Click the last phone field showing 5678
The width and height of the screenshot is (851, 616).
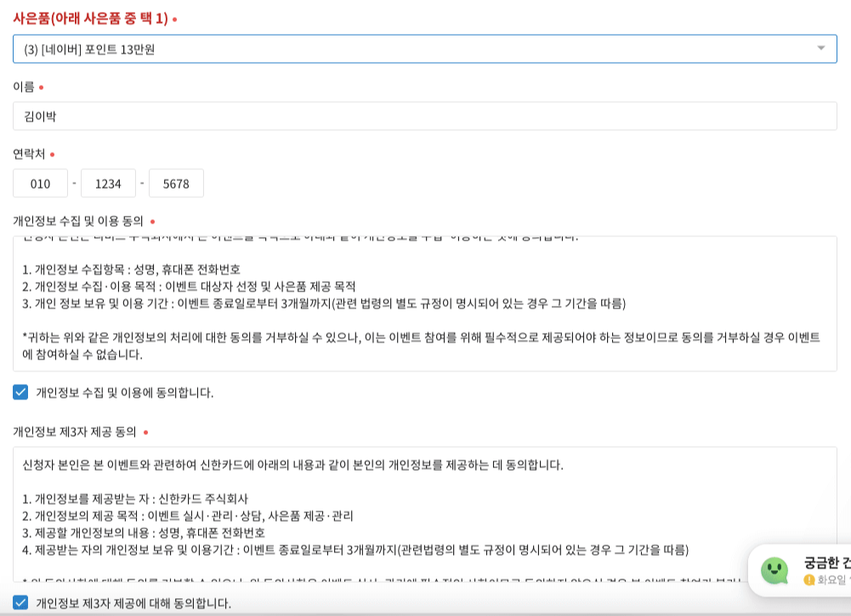click(176, 183)
